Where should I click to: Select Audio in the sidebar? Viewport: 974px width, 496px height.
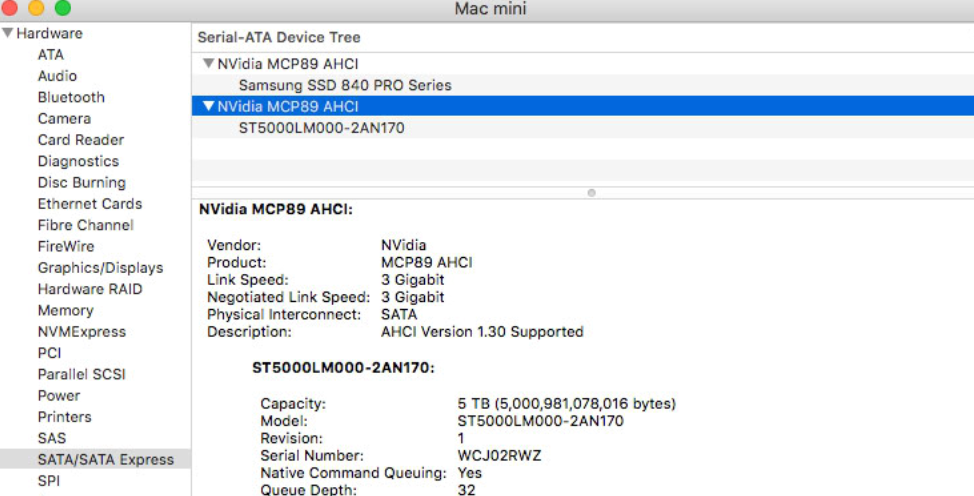tap(57, 76)
